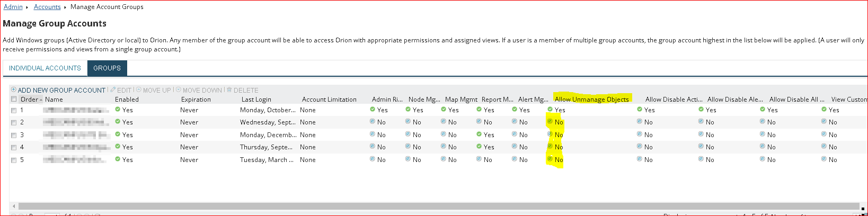Click the Last Login column header

(x=256, y=99)
